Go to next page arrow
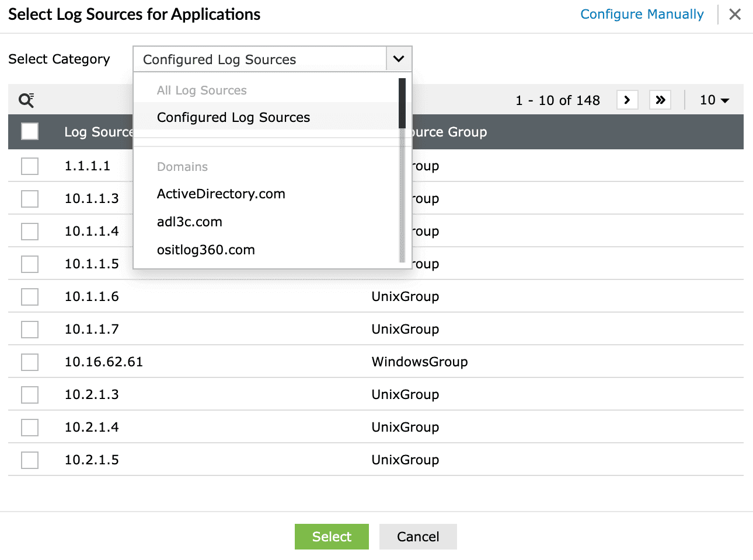 pyautogui.click(x=627, y=100)
